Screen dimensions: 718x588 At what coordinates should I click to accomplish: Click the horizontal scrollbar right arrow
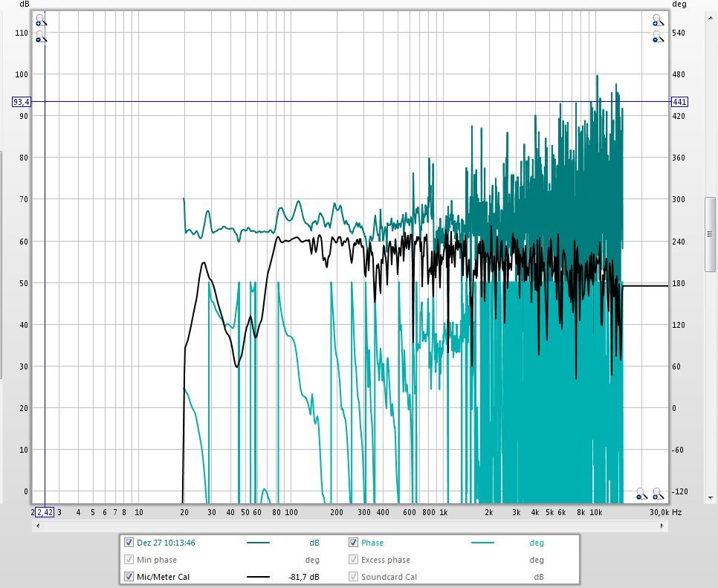[x=662, y=526]
